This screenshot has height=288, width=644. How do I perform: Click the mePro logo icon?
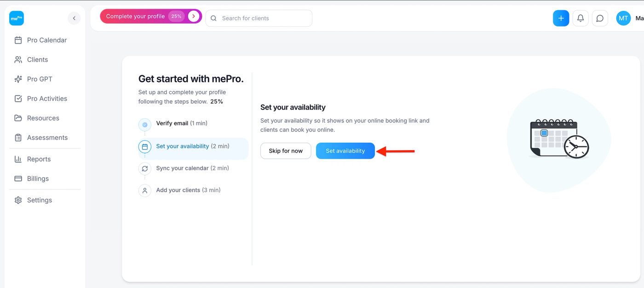click(x=17, y=18)
